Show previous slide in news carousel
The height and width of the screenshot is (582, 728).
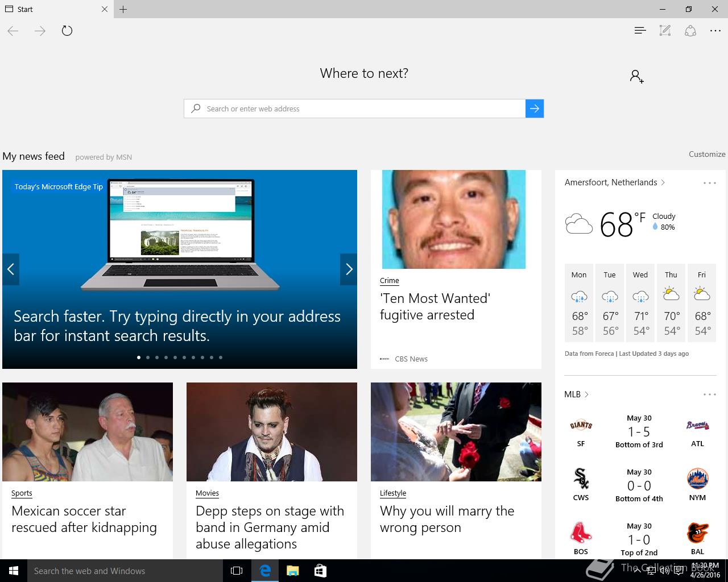point(11,269)
